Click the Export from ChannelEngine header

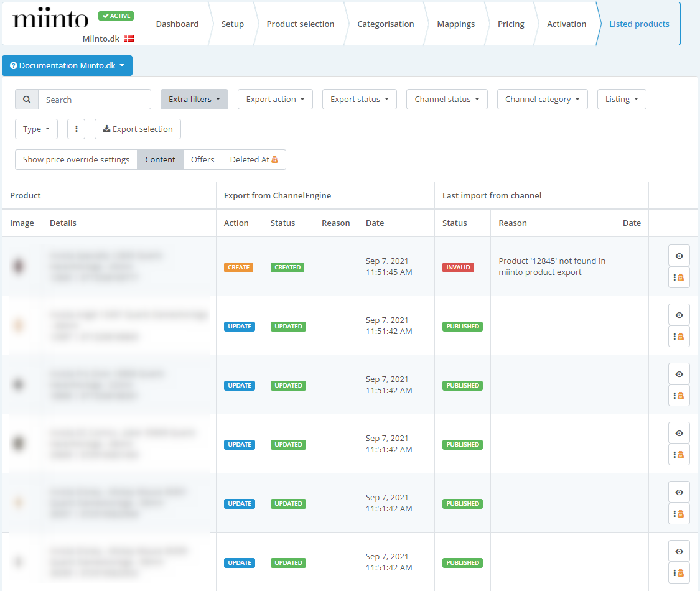(278, 195)
